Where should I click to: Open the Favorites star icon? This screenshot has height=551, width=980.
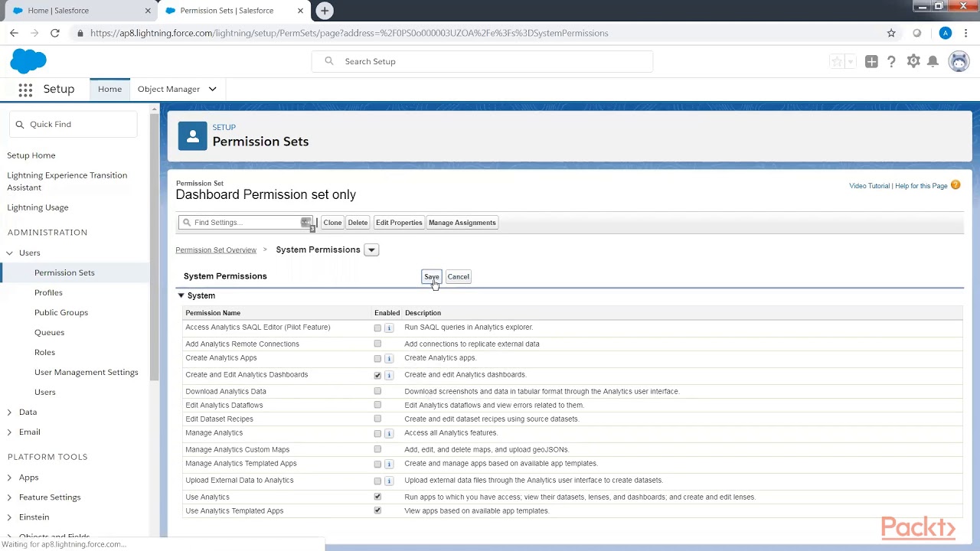point(838,62)
